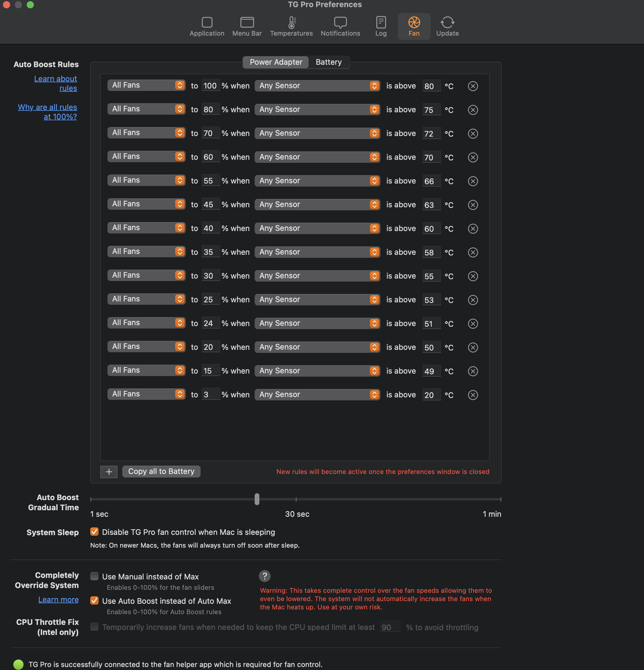
Task: Disable Use Auto Boost instead of Auto Max
Action: click(x=94, y=601)
